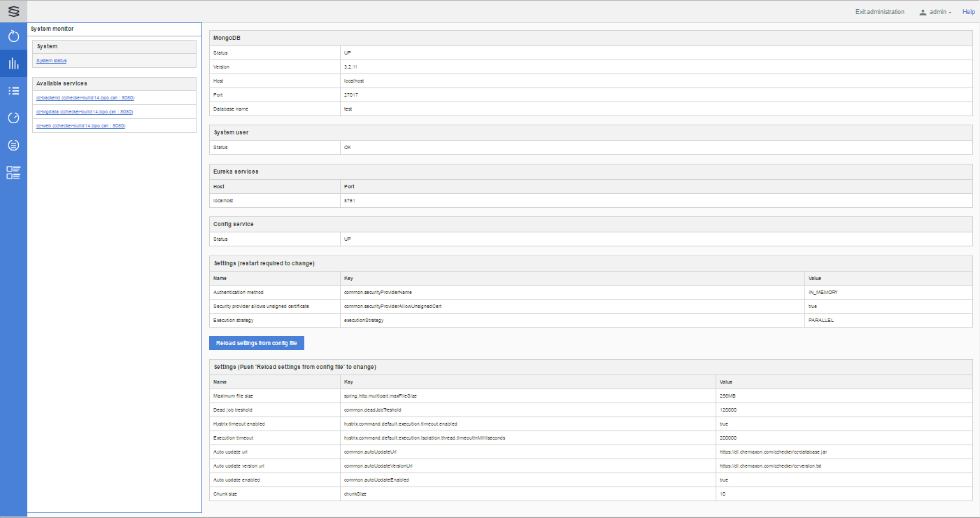Open the bulleted list sidebar icon
The image size is (980, 518).
point(13,90)
